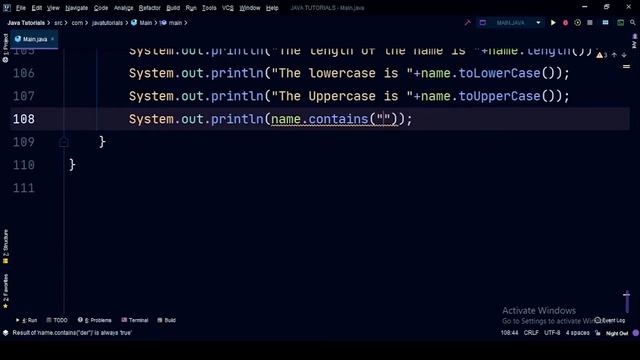Image resolution: width=640 pixels, height=360 pixels.
Task: Click line number 108 in gutter
Action: tap(24, 119)
